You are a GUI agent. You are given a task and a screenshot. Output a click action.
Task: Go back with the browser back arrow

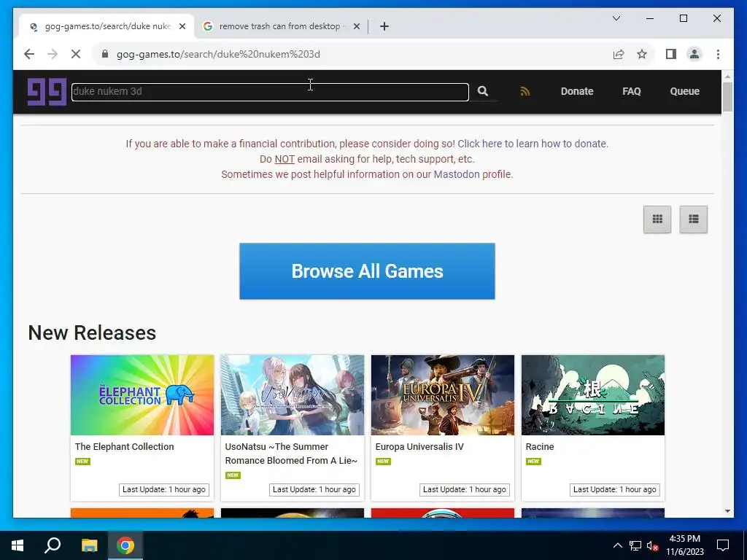pos(29,54)
